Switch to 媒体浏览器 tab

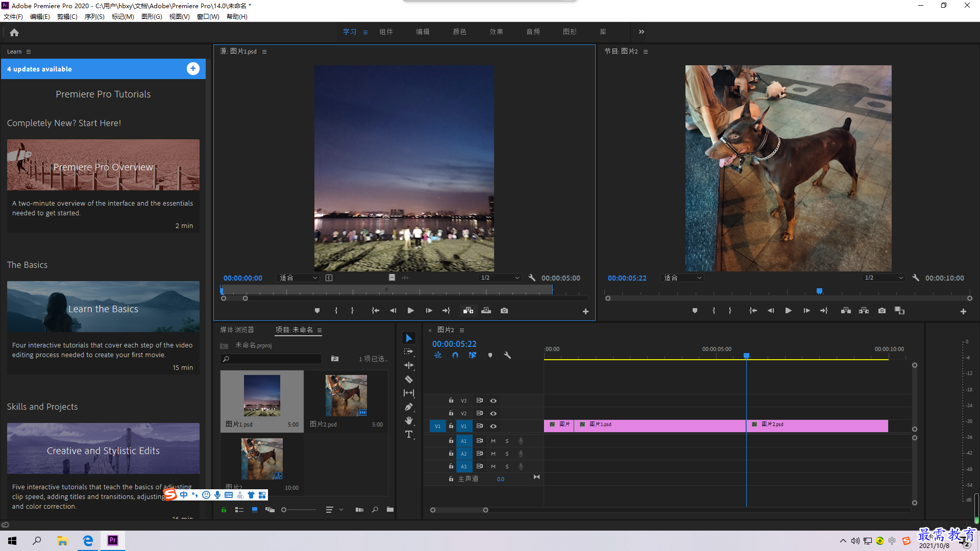pyautogui.click(x=237, y=330)
